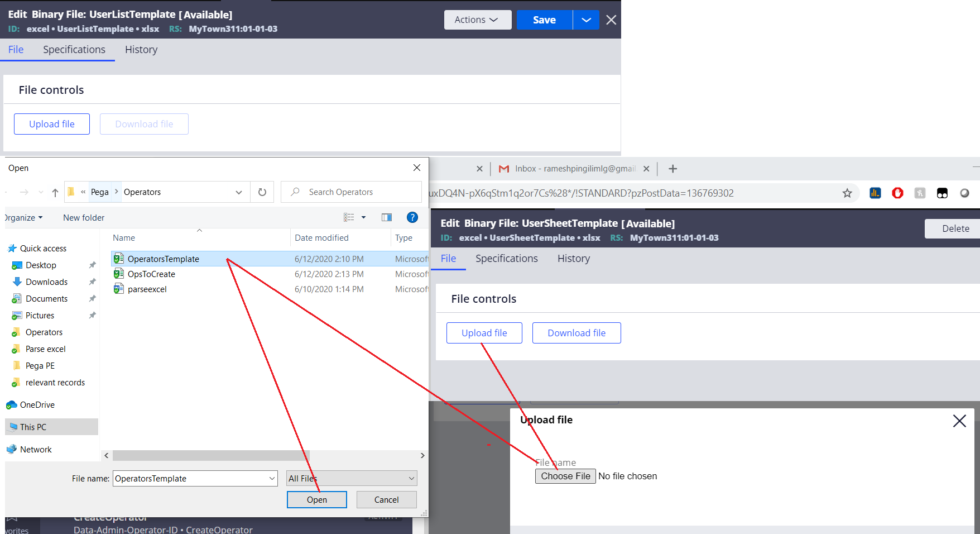Select the OpsToCreate file in the list
This screenshot has width=980, height=534.
(152, 274)
